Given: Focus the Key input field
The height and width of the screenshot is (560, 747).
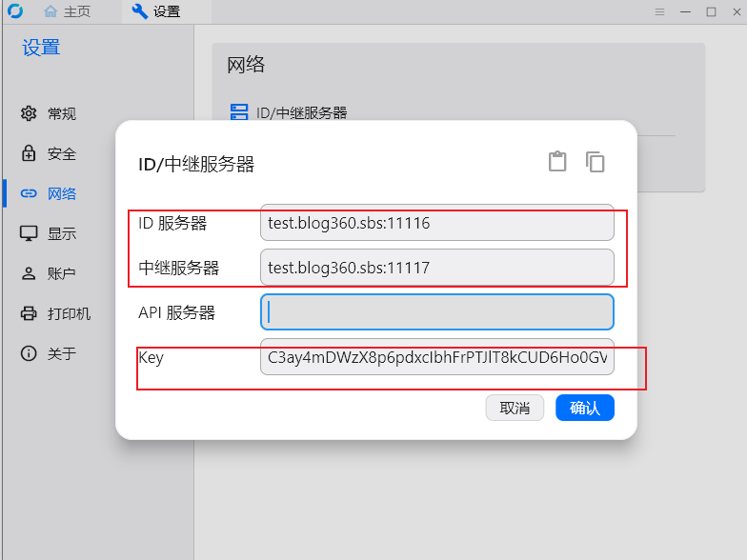Looking at the screenshot, I should (436, 357).
